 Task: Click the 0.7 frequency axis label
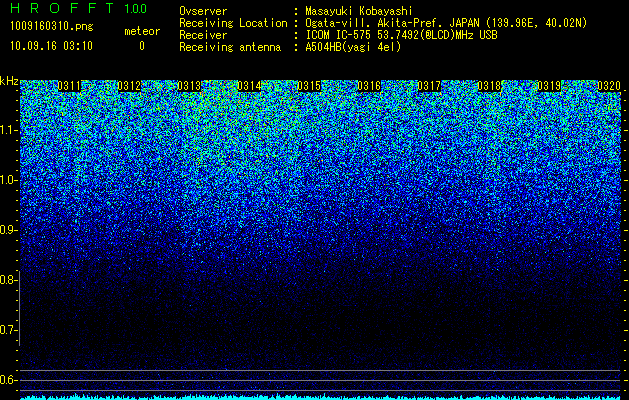pyautogui.click(x=9, y=330)
